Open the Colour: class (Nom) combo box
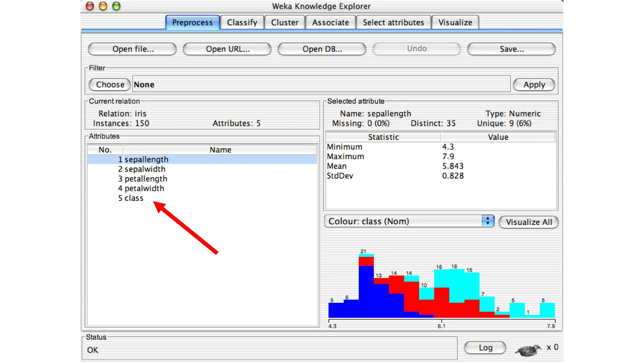The width and height of the screenshot is (644, 362). pos(404,221)
